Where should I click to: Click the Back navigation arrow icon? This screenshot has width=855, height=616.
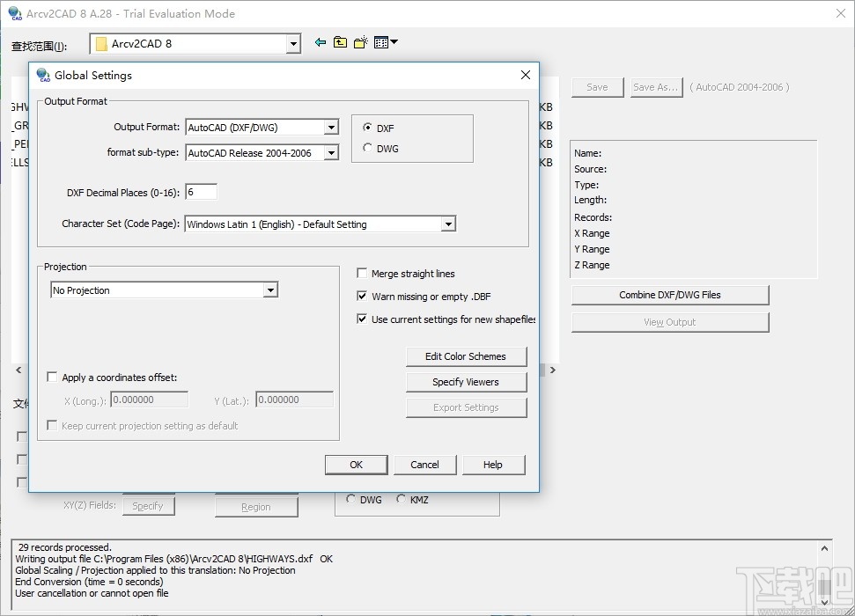pyautogui.click(x=321, y=41)
